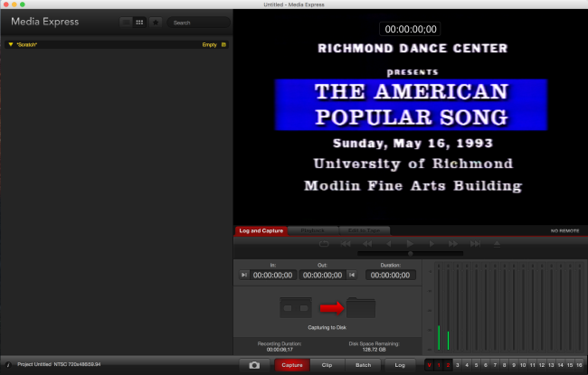This screenshot has height=375, width=588.
Task: Click the NO REMOTE status label
Action: (x=564, y=230)
